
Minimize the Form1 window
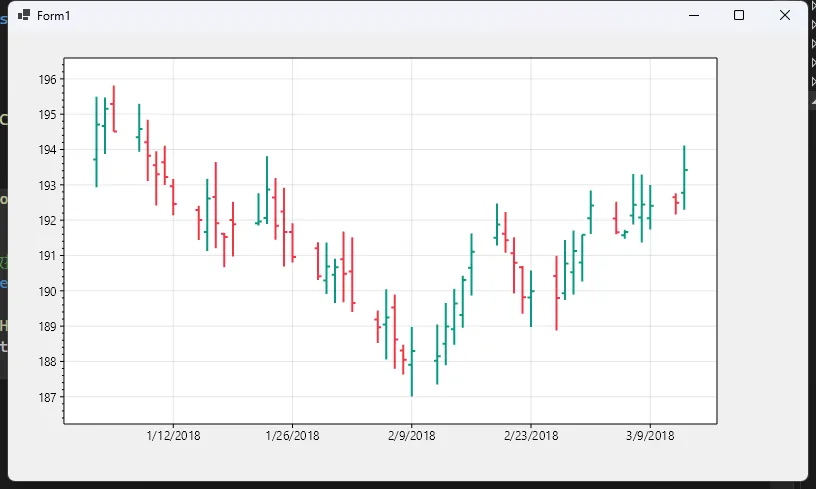pyautogui.click(x=694, y=15)
